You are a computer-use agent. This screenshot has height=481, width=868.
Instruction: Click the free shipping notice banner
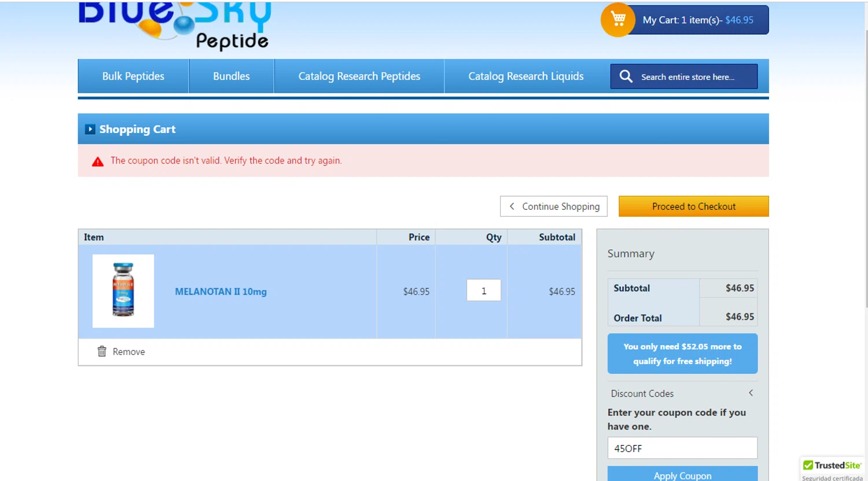coord(682,354)
